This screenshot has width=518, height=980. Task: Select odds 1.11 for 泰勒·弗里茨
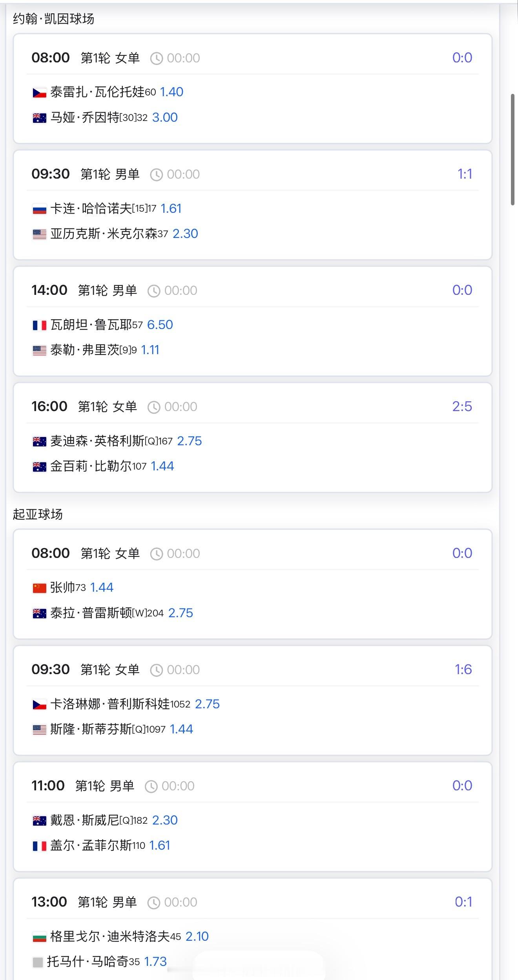tap(150, 350)
